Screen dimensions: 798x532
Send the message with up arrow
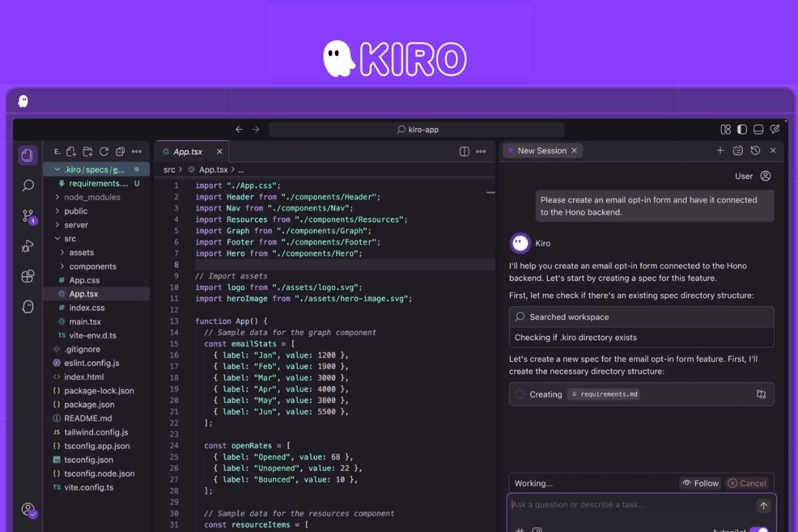763,506
